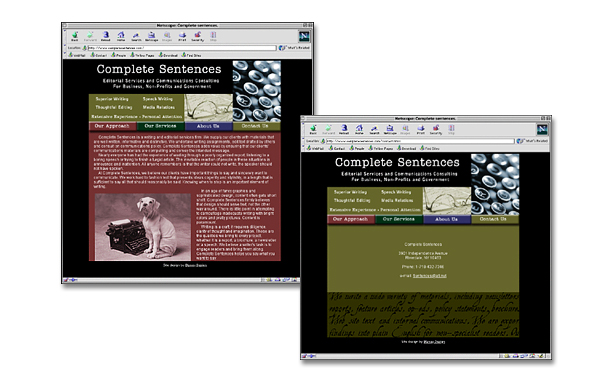This screenshot has height=388, width=615.
Task: Click Our Services in the front window page
Action: click(399, 219)
